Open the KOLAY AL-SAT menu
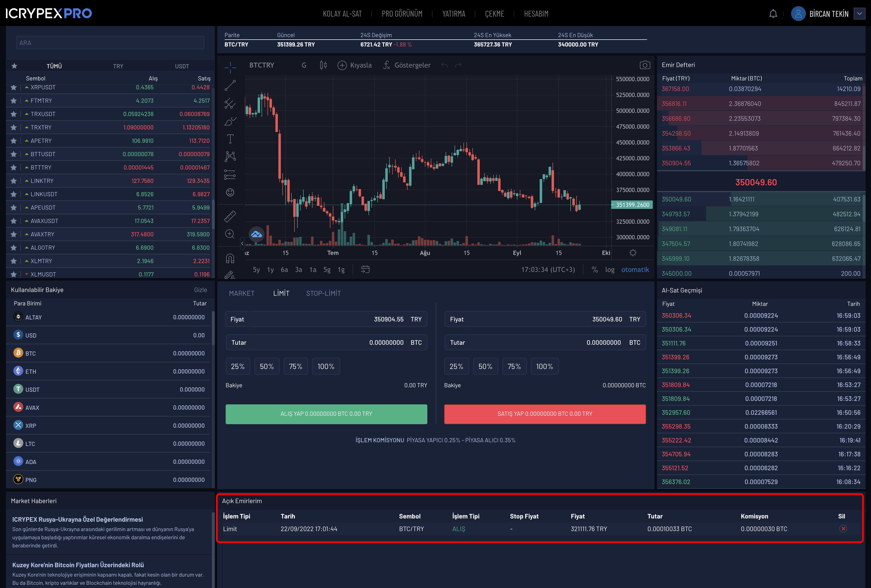The height and width of the screenshot is (588, 871). [x=342, y=14]
